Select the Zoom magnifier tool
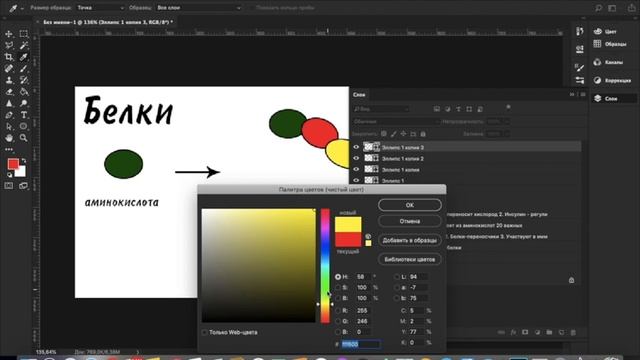The height and width of the screenshot is (360, 640). 24,138
